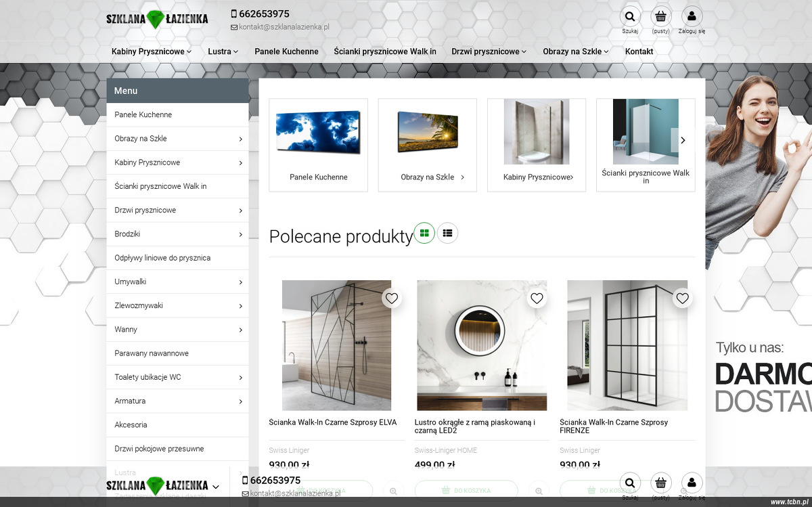This screenshot has width=812, height=507.
Task: Open Ścianka Walk-In Czarne Szprosy ELVA product image
Action: [x=336, y=345]
